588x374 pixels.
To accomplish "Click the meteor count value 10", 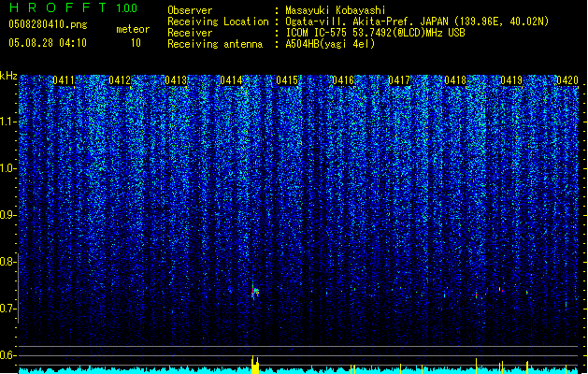I will (x=136, y=43).
